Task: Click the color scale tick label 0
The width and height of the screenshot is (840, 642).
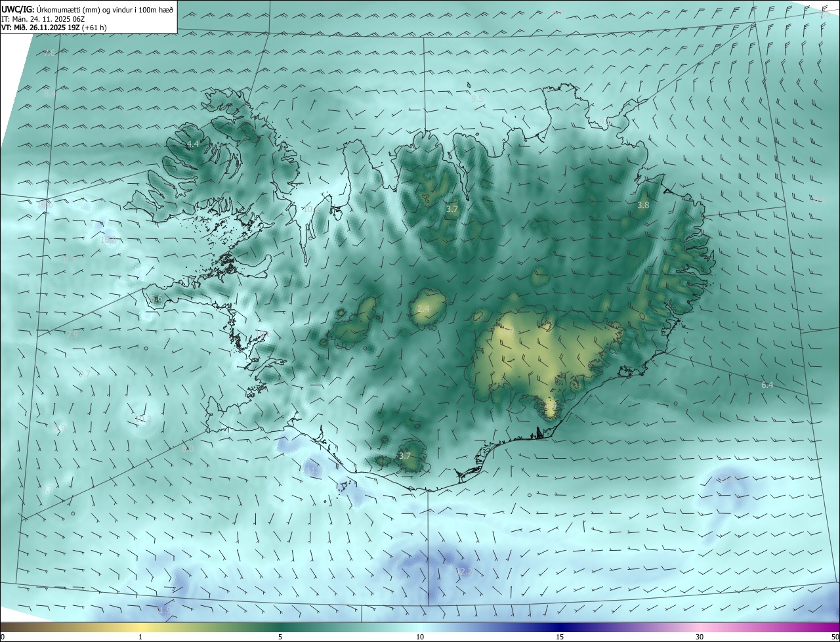Action: click(3, 637)
